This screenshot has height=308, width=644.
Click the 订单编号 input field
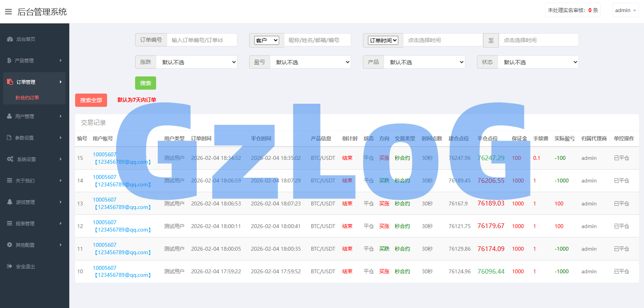coord(202,40)
